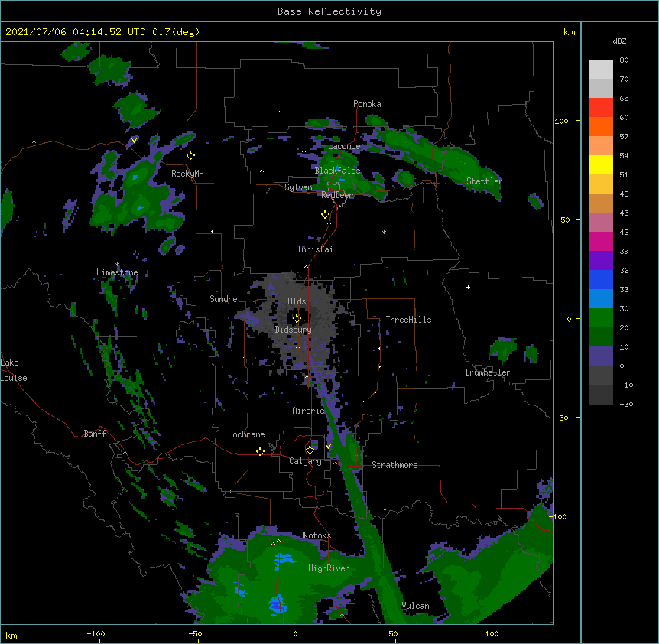Select the Ponoka city label
The image size is (659, 644).
click(x=367, y=104)
